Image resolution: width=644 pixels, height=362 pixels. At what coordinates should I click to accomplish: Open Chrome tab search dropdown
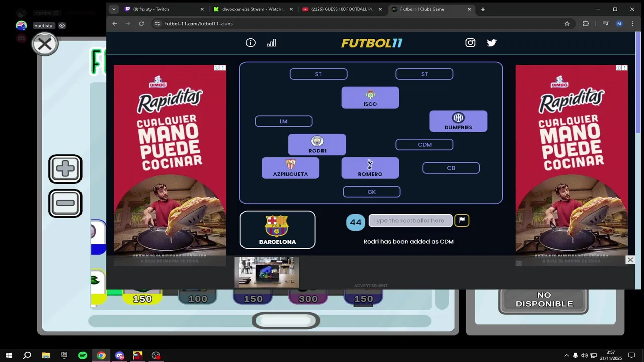tap(114, 9)
